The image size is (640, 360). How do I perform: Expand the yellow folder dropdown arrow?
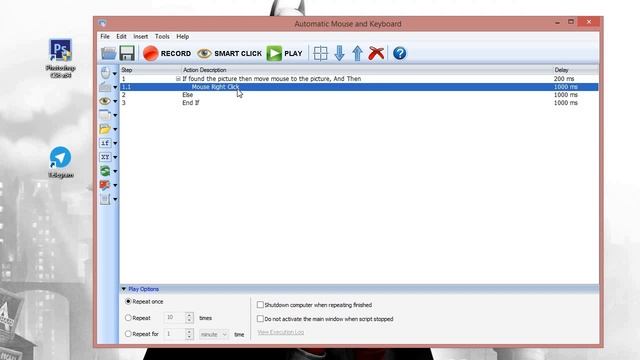click(115, 129)
